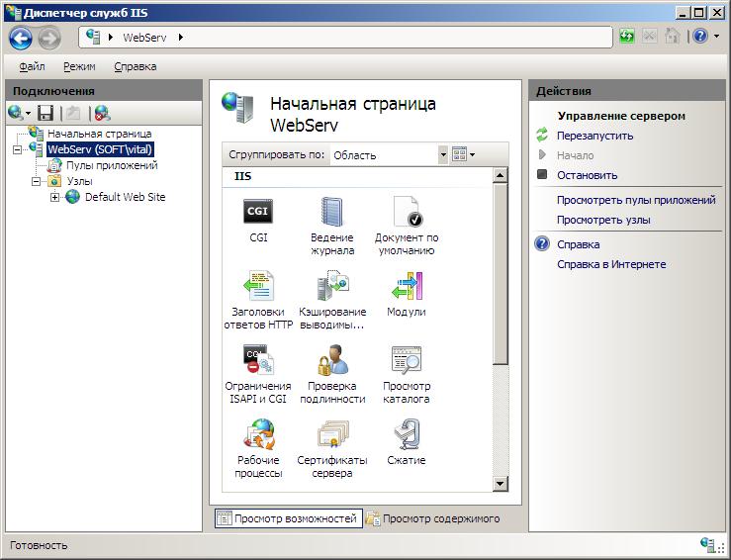Click Перезапустить server action
Screen dimensions: 731x560
coord(594,136)
